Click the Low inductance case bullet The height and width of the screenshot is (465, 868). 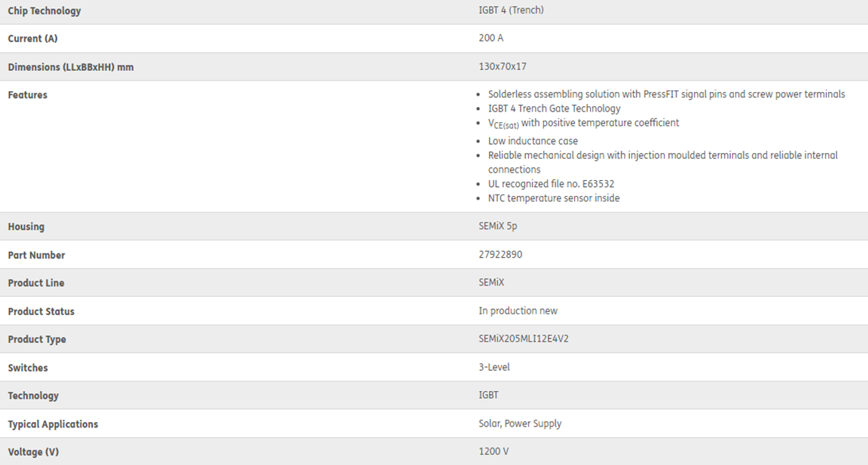point(533,141)
